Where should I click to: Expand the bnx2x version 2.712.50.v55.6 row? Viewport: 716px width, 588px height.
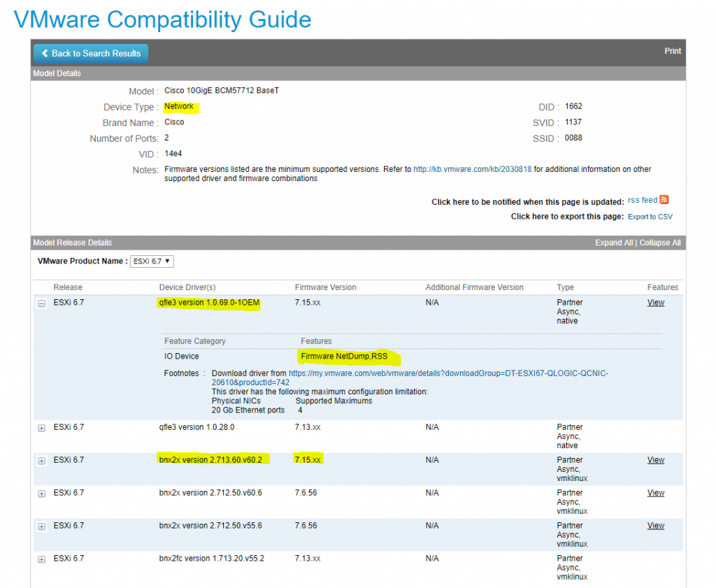click(41, 526)
